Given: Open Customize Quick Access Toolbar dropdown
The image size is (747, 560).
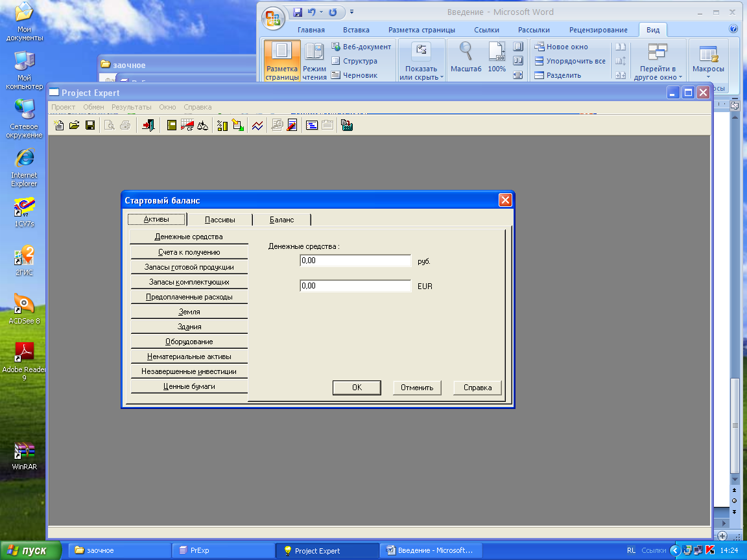Looking at the screenshot, I should pos(351,12).
